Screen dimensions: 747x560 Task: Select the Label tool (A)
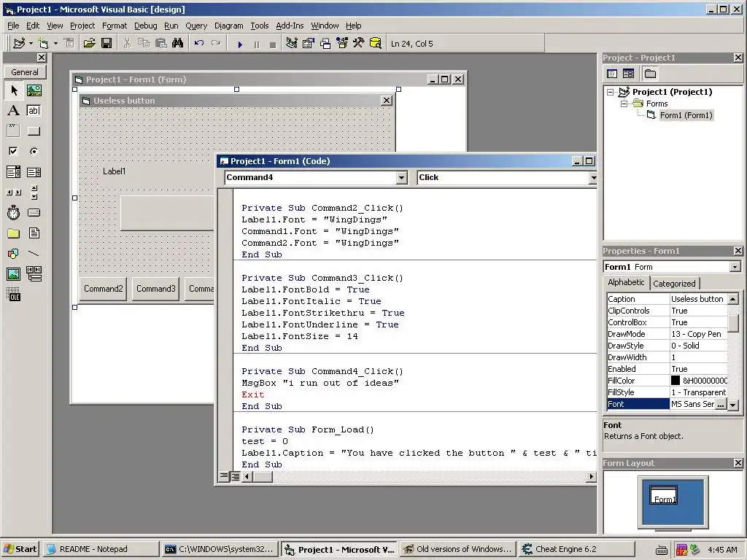tap(13, 111)
